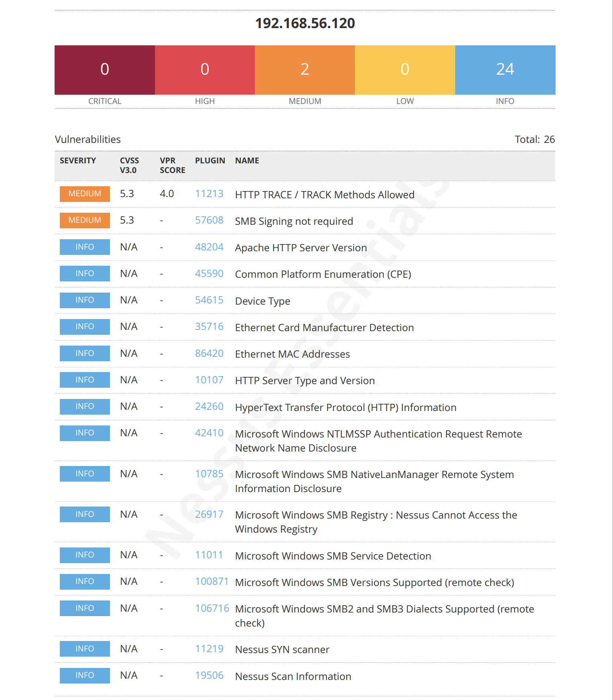Click the VPR SCORE column header
Viewport: 613px width, 700px height.
[x=173, y=165]
